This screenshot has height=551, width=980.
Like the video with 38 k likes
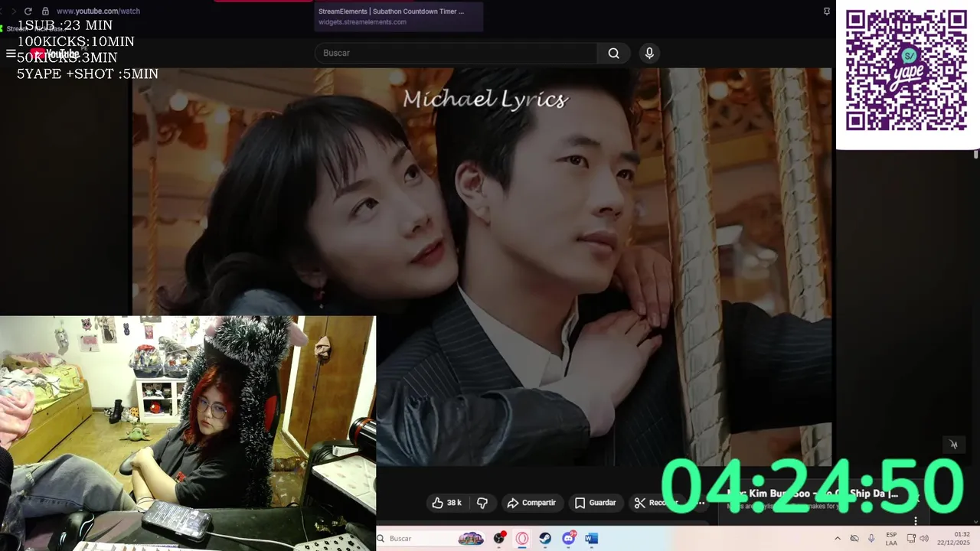[446, 503]
